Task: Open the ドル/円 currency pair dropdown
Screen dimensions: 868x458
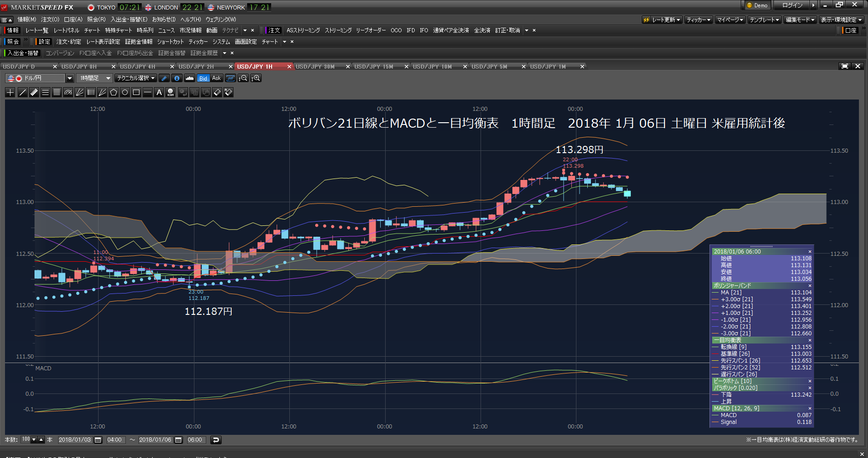Action: pyautogui.click(x=69, y=78)
